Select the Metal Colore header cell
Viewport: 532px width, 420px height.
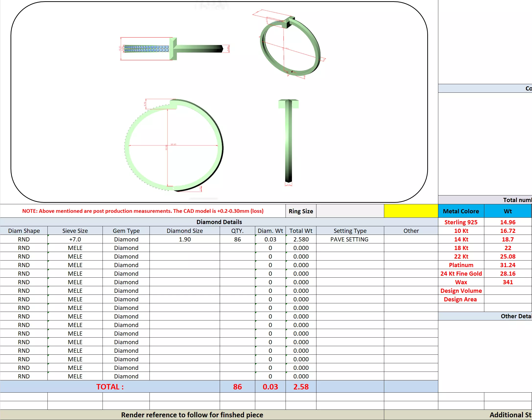click(x=461, y=211)
